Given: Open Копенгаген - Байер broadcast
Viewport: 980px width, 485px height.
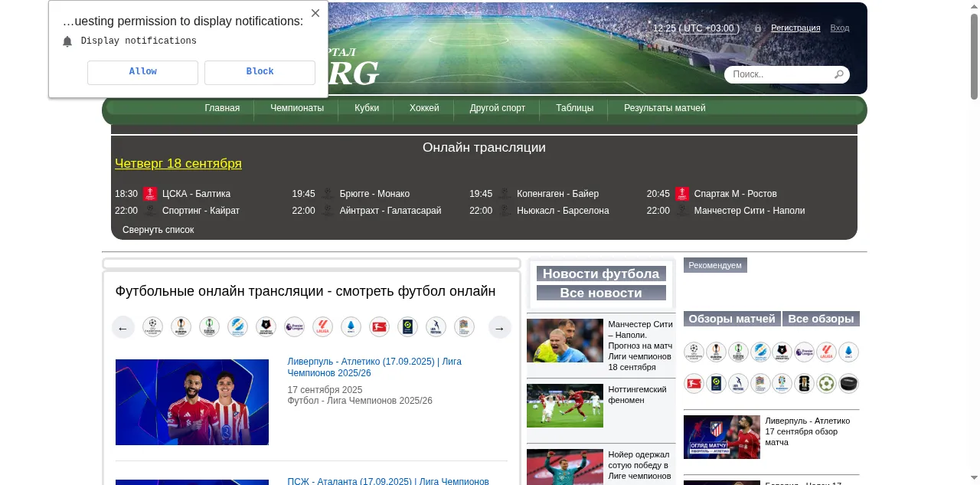Looking at the screenshot, I should [557, 194].
